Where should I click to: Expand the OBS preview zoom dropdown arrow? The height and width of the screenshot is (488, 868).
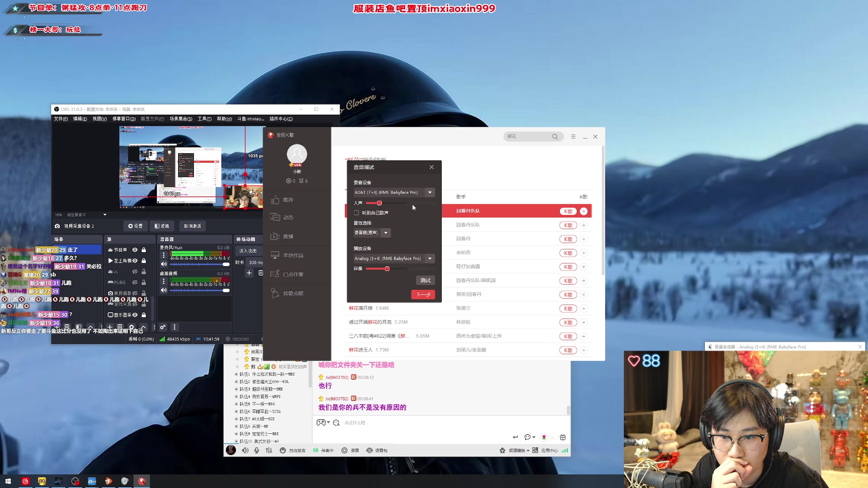point(105,215)
